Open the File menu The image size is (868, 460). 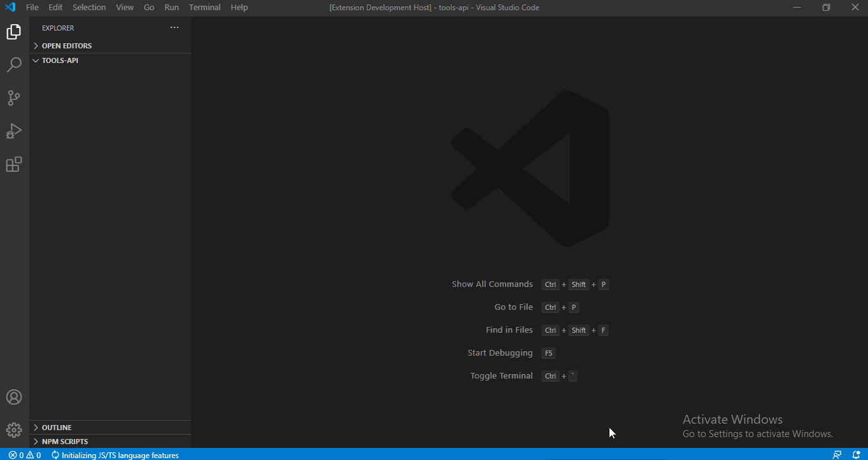point(32,8)
